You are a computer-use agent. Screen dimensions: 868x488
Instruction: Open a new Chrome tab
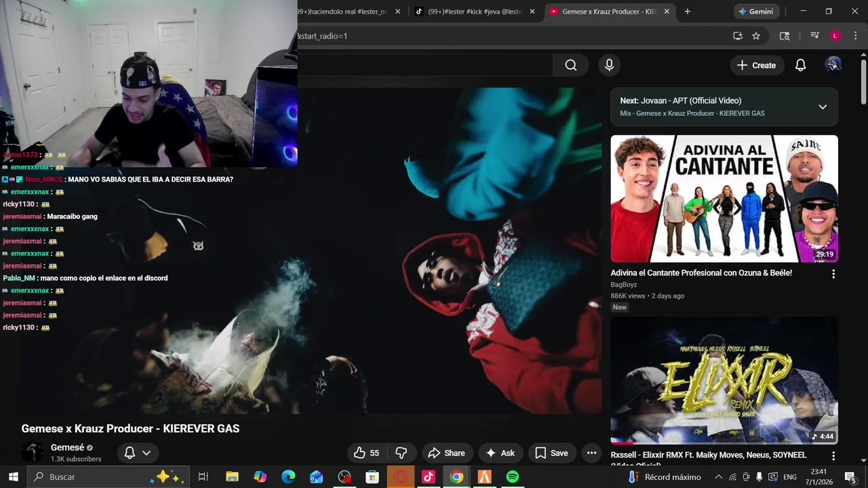688,12
